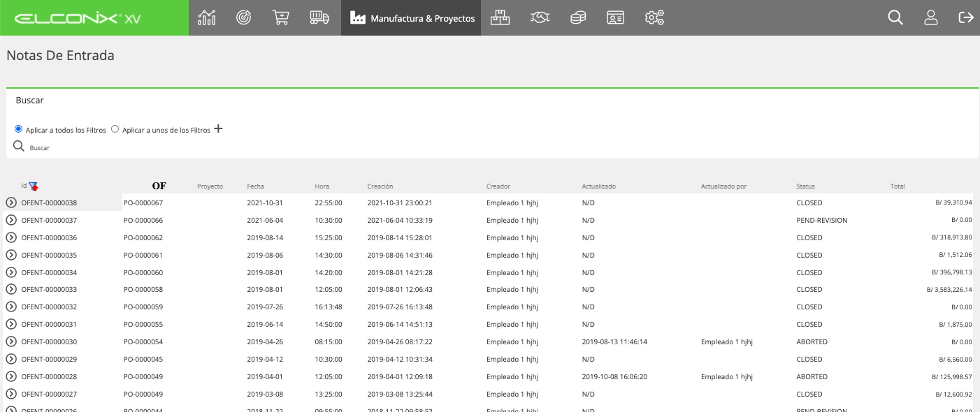Select 'Aplicar a unos de los Filtros' option
980x412 pixels.
(115, 129)
